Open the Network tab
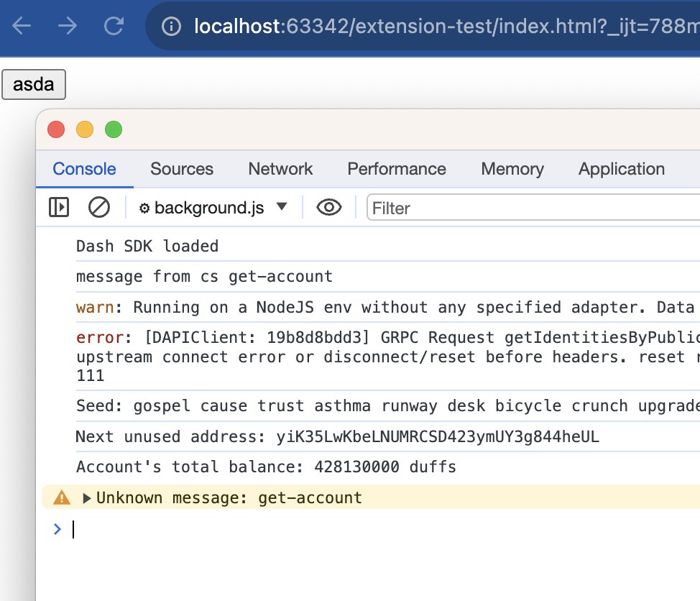Viewport: 700px width, 601px height. 280,169
